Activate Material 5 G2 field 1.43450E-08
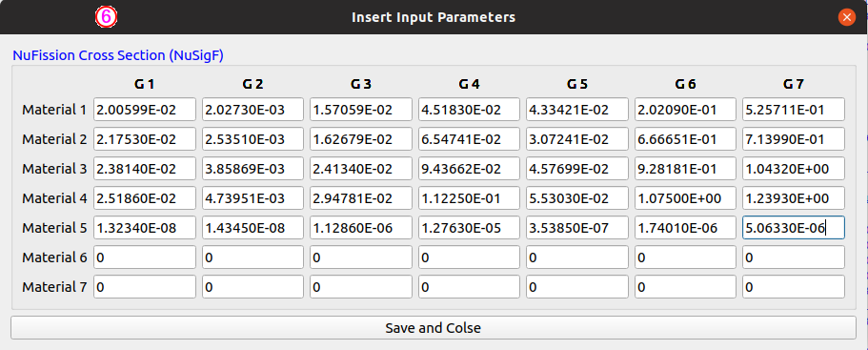This screenshot has width=868, height=350. pos(253,228)
